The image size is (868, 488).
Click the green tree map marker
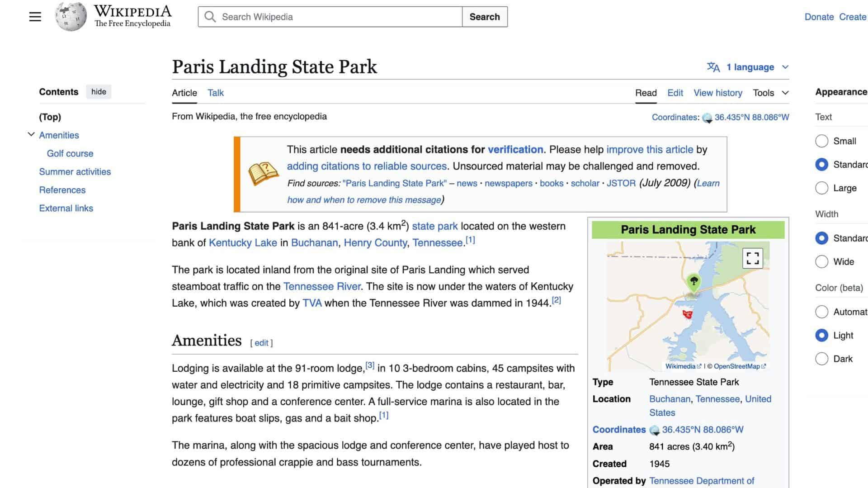(693, 283)
